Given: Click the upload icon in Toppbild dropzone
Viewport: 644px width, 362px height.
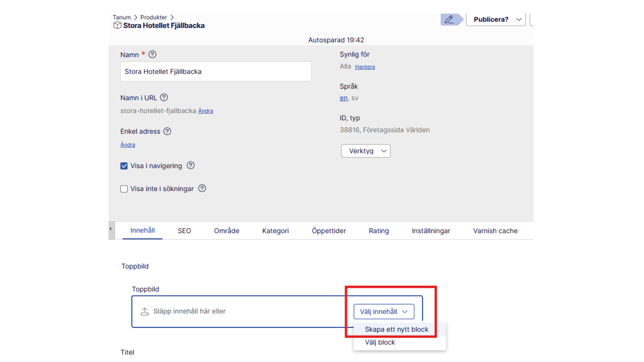Looking at the screenshot, I should [145, 311].
